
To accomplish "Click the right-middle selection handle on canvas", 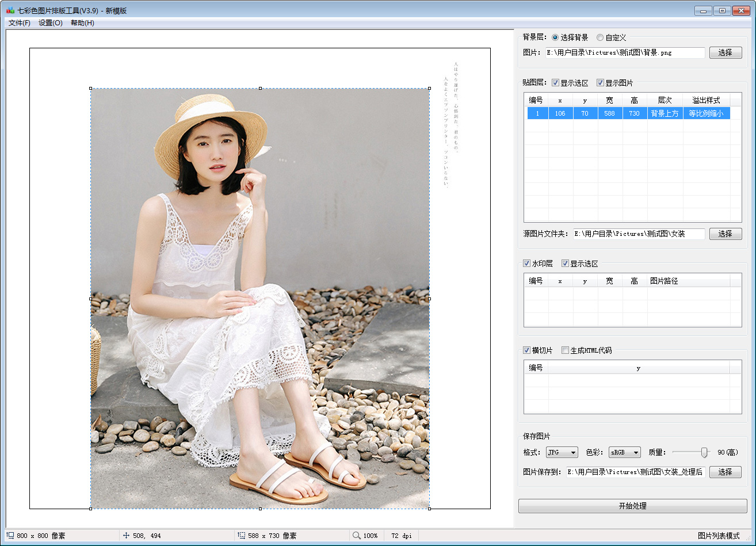I will tap(429, 299).
